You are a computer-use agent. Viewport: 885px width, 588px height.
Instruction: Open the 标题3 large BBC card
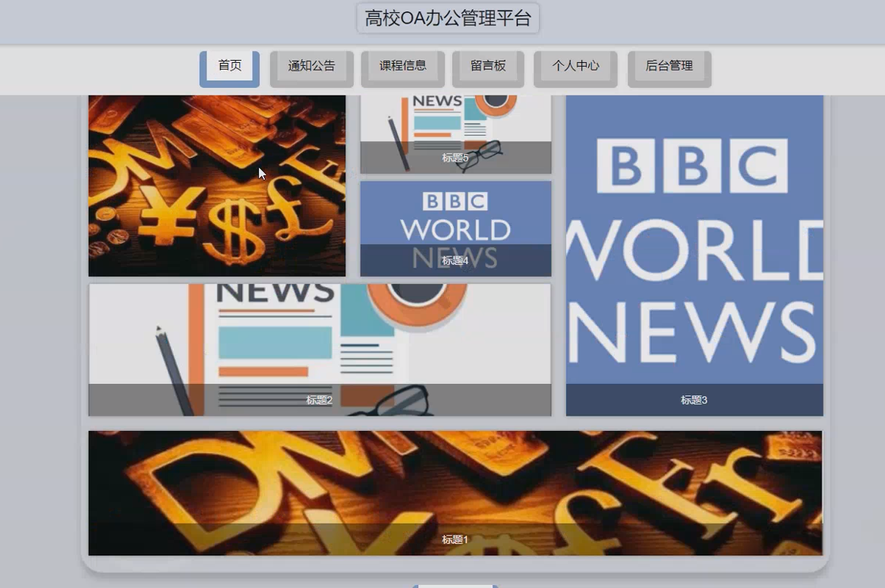point(694,256)
